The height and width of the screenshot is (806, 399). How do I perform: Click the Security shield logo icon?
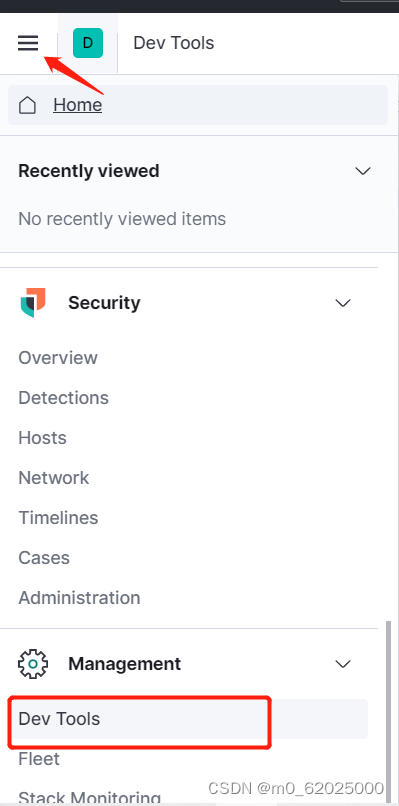[x=33, y=303]
